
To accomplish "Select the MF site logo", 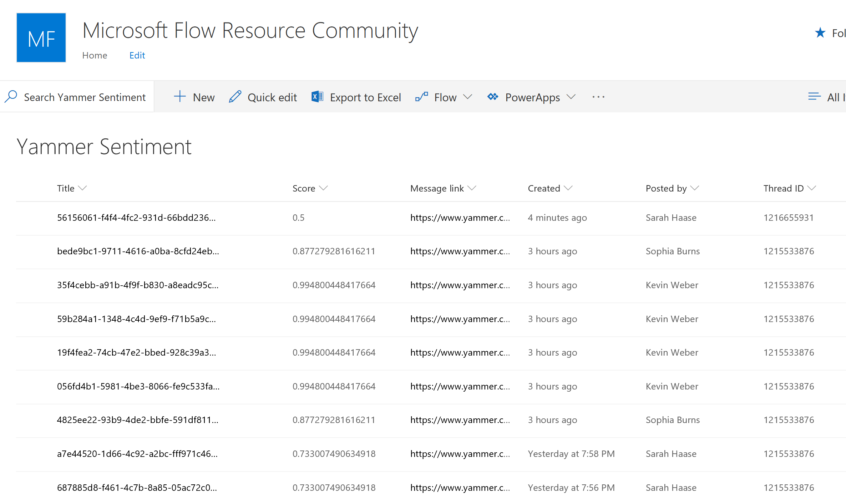I will pyautogui.click(x=41, y=37).
